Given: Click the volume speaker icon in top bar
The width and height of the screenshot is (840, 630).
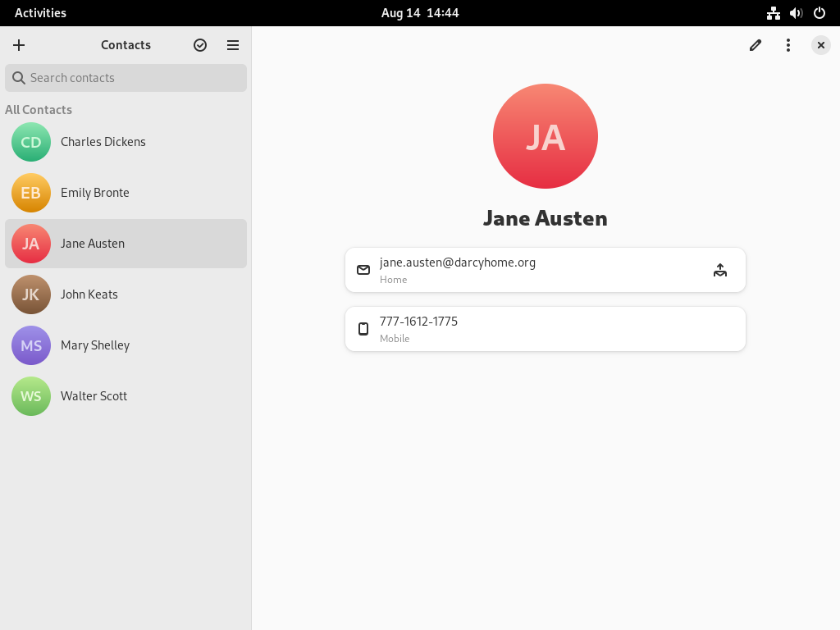Looking at the screenshot, I should pos(796,13).
